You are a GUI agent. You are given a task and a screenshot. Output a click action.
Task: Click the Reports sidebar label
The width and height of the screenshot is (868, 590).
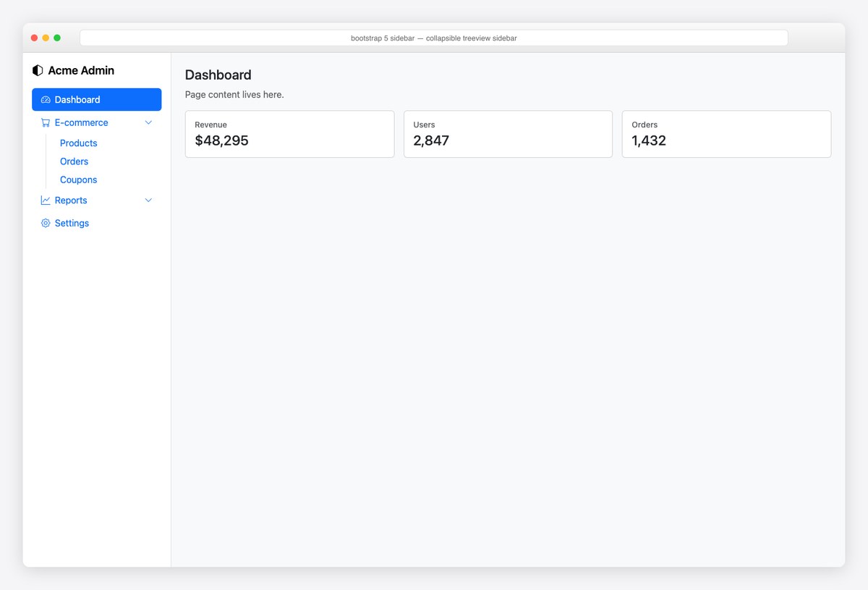[71, 201]
